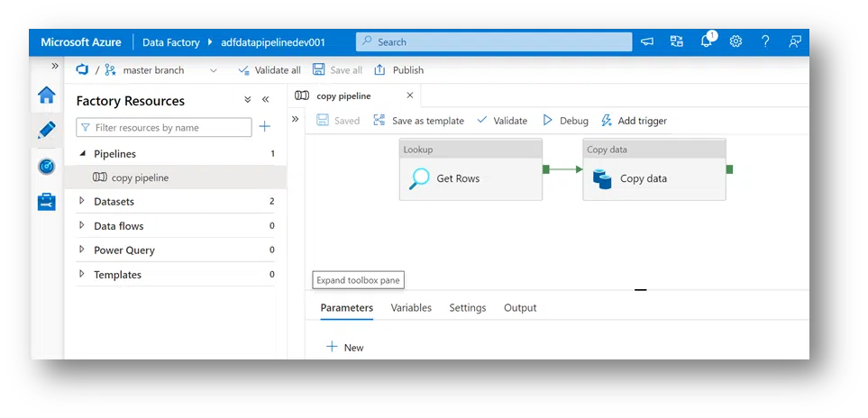Expand the Data flows node

[x=82, y=226]
